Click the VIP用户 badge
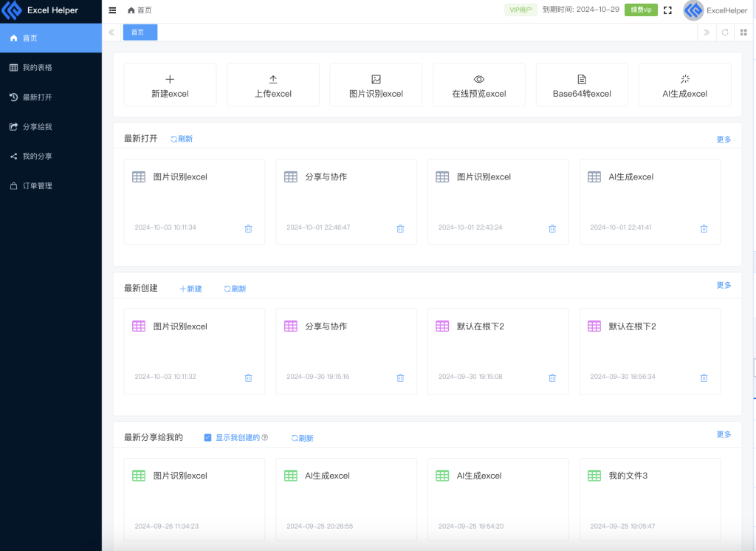The height and width of the screenshot is (551, 756). pyautogui.click(x=520, y=10)
